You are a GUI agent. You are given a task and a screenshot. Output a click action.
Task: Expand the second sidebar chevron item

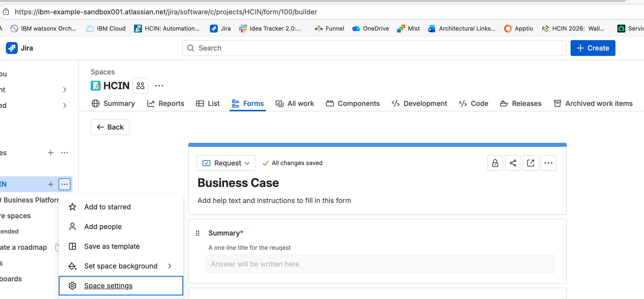coord(65,105)
